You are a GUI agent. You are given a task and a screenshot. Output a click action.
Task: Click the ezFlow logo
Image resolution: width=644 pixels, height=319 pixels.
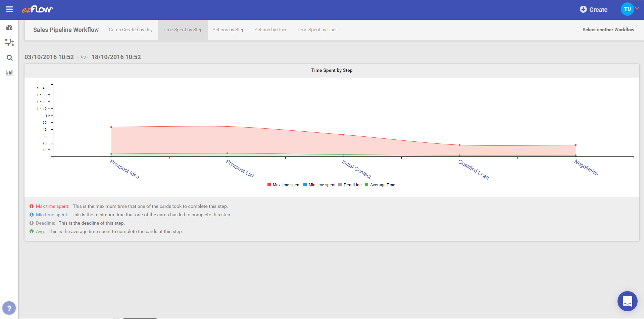pos(37,9)
